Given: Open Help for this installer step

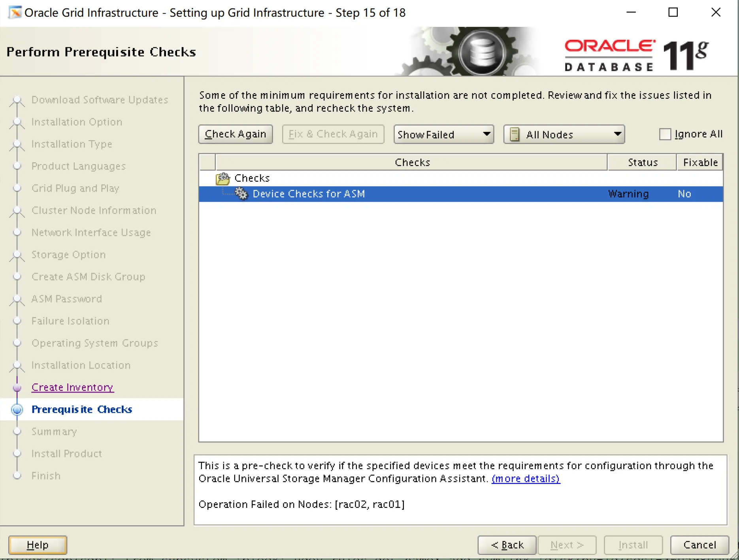Looking at the screenshot, I should pos(37,545).
